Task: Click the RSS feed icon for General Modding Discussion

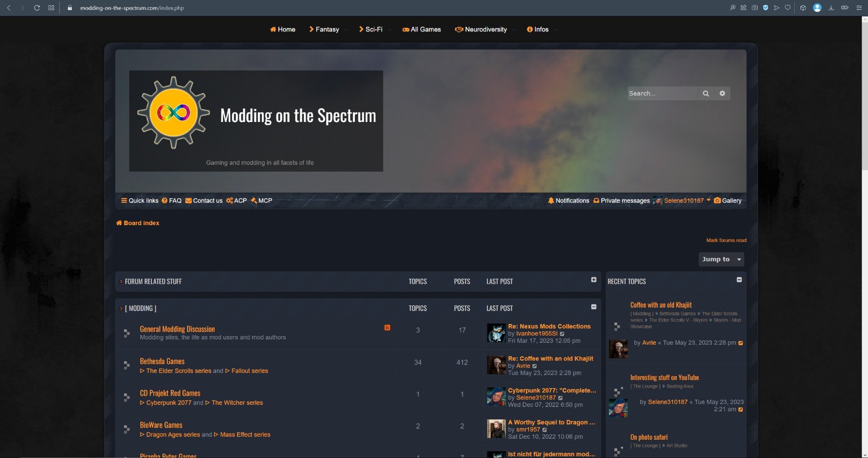Action: [387, 328]
